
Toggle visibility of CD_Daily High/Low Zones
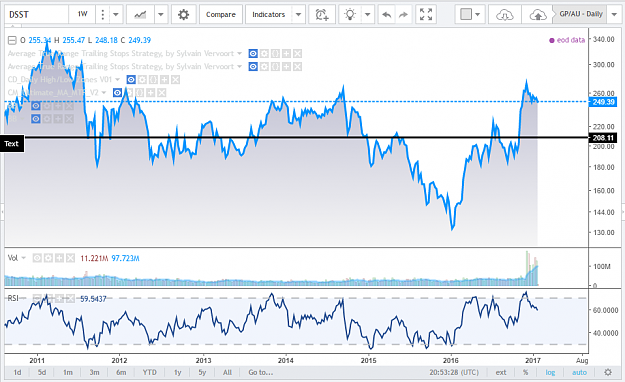click(131, 80)
